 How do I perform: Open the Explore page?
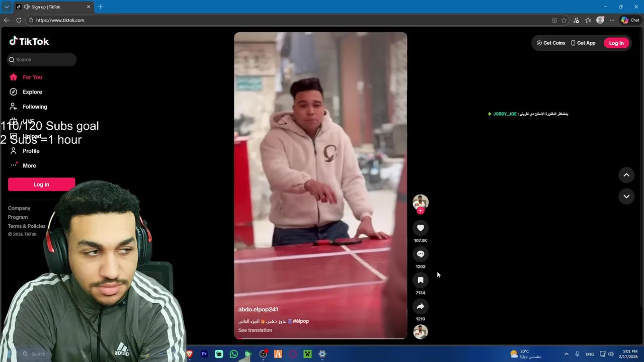click(26, 92)
